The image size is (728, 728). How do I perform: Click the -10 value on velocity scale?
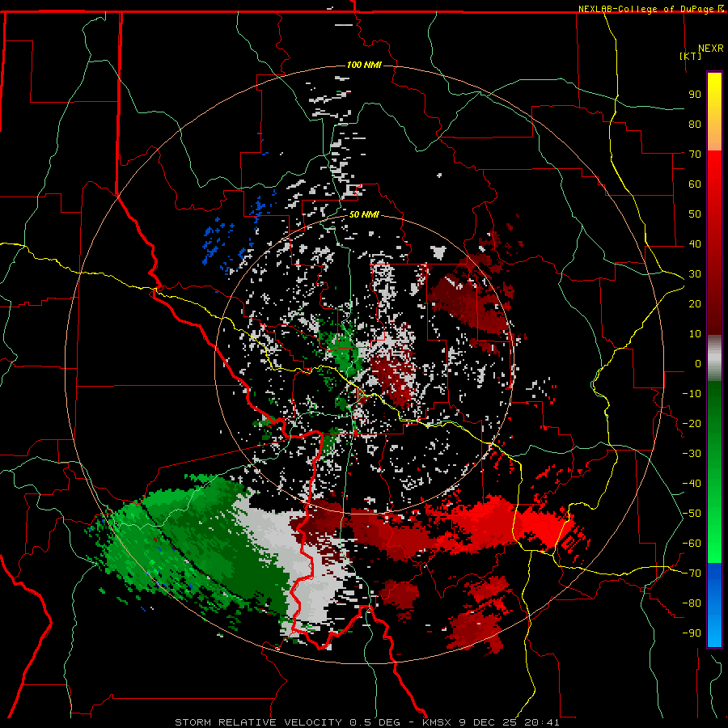point(692,394)
